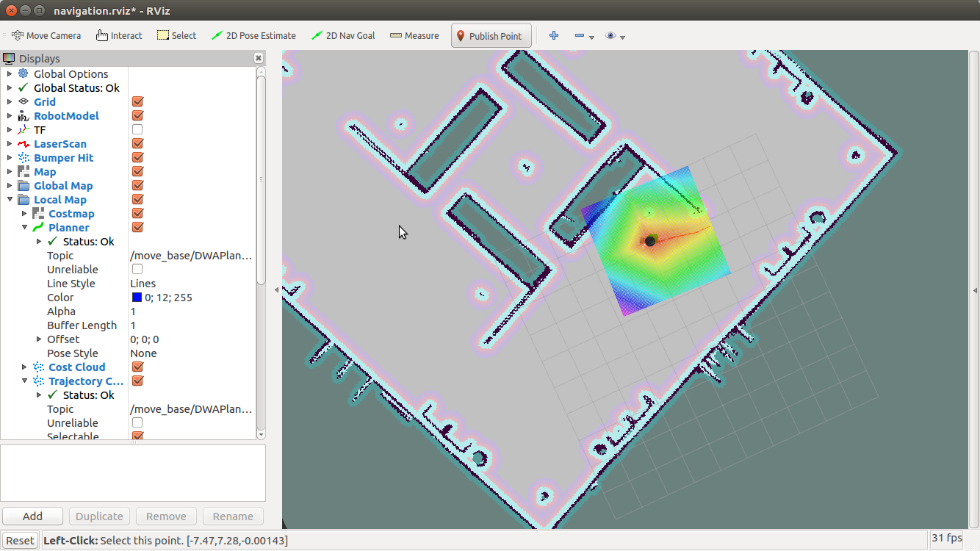This screenshot has width=980, height=551.
Task: Click the Trajectory Cloud icon
Action: (x=38, y=381)
